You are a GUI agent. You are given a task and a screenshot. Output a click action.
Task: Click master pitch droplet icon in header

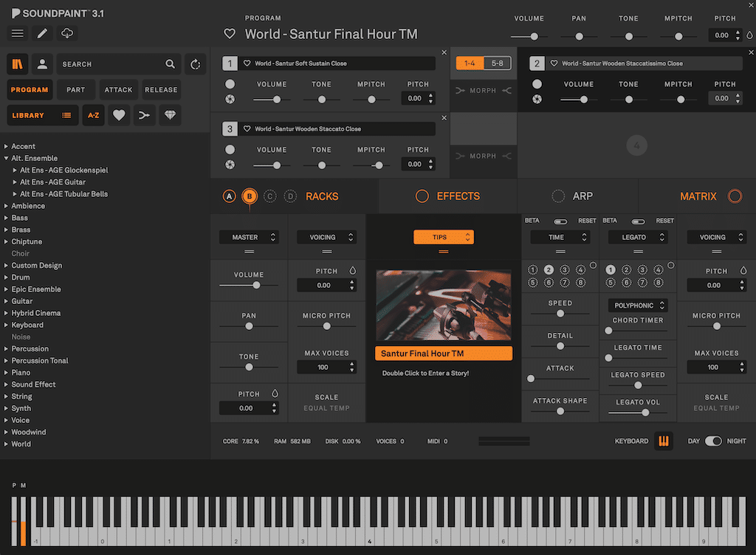click(750, 35)
